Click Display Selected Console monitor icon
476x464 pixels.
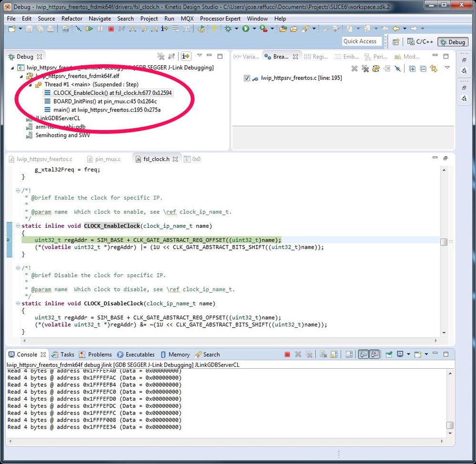[x=400, y=354]
